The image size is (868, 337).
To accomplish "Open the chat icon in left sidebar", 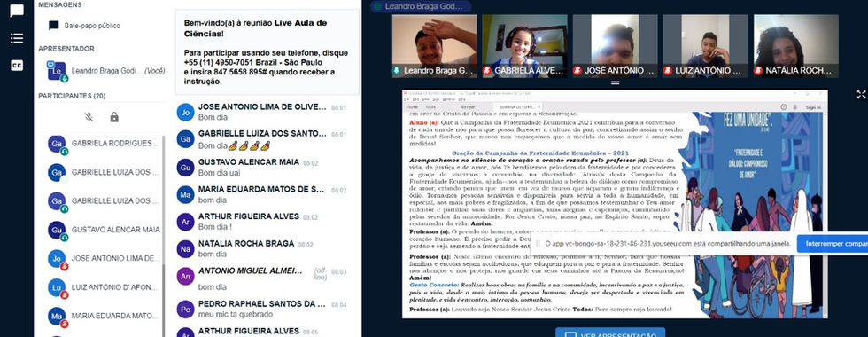I will (17, 11).
